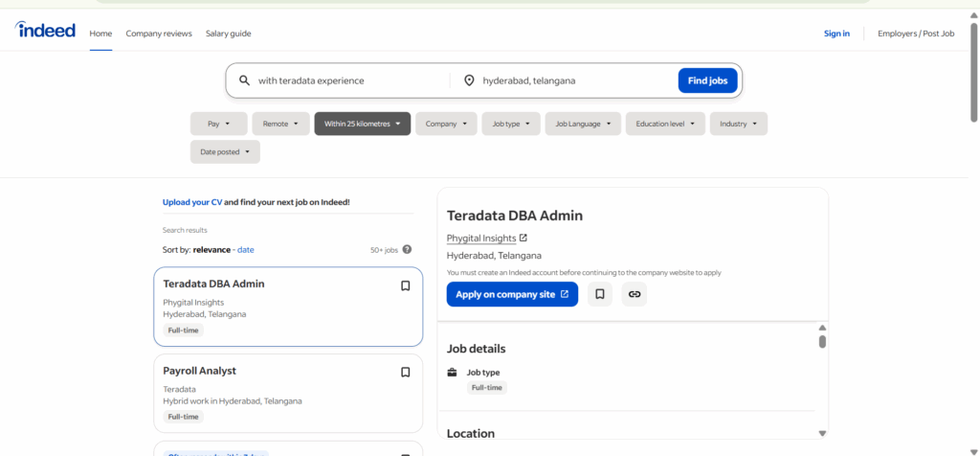The width and height of the screenshot is (980, 456).
Task: Click the briefcase icon beside Job type
Action: (453, 372)
